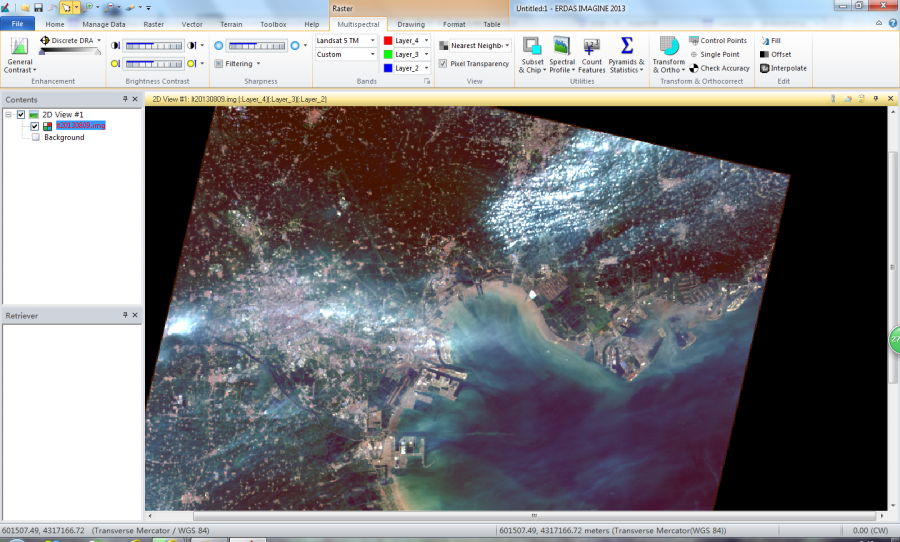Collapse the ribbon with the up arrow
The image size is (900, 542).
(879, 24)
